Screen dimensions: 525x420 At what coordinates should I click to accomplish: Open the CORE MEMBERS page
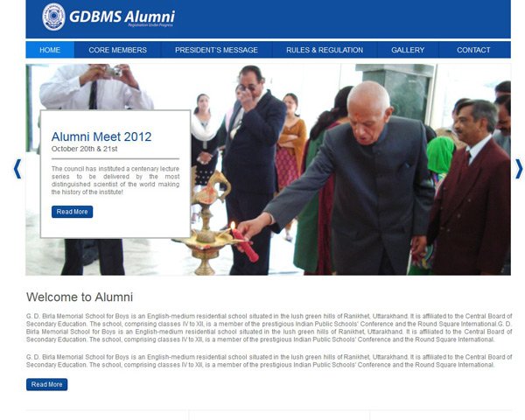(x=118, y=50)
